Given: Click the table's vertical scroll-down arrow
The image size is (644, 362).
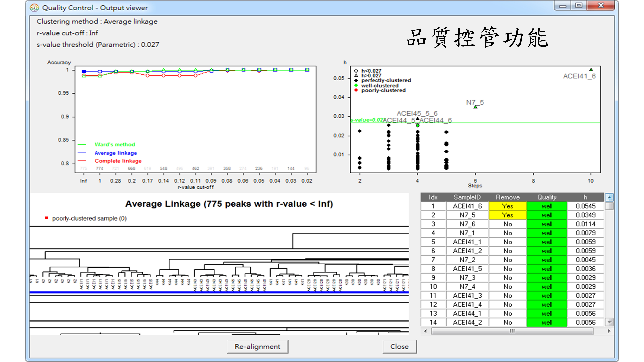Looking at the screenshot, I should (609, 322).
